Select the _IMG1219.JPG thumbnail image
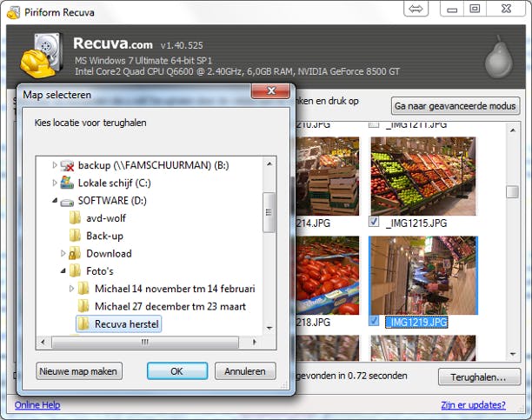Viewport: 532px width, 420px height. (x=423, y=276)
